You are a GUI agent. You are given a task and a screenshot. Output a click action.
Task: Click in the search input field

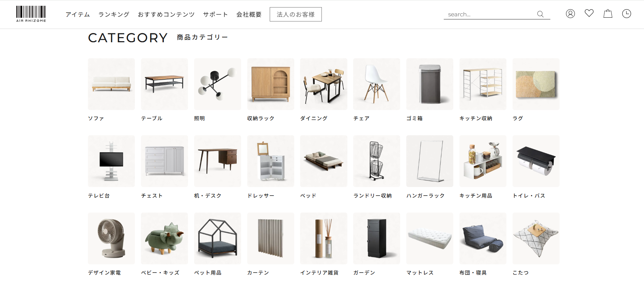[x=490, y=14]
